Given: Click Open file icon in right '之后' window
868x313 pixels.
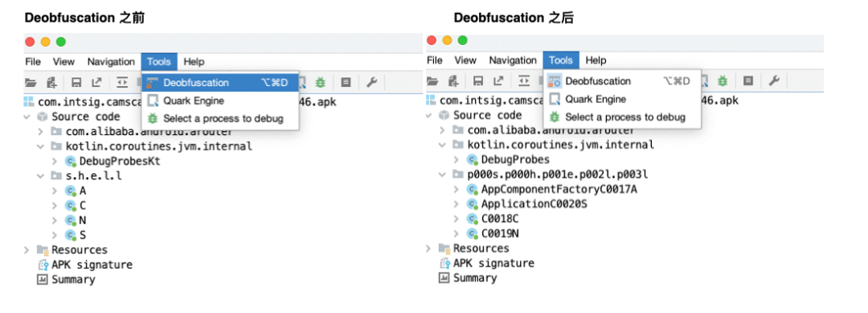Looking at the screenshot, I should [x=432, y=81].
